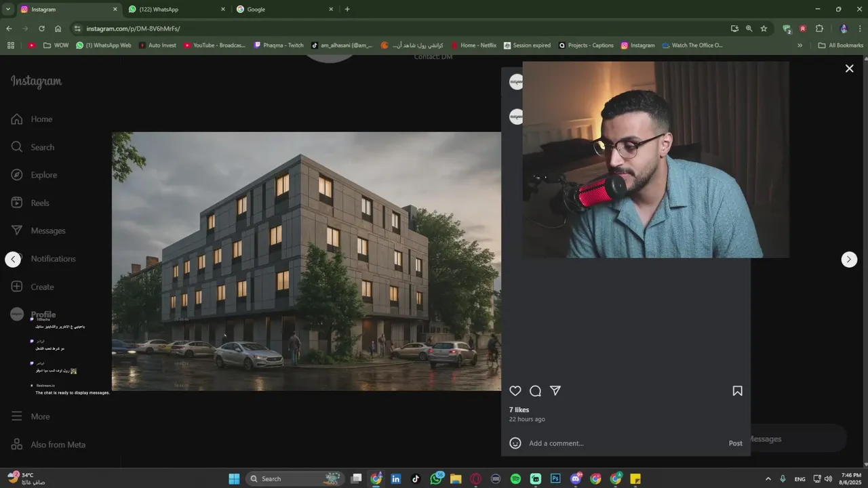
Task: Open the ENG language switcher
Action: (x=800, y=479)
